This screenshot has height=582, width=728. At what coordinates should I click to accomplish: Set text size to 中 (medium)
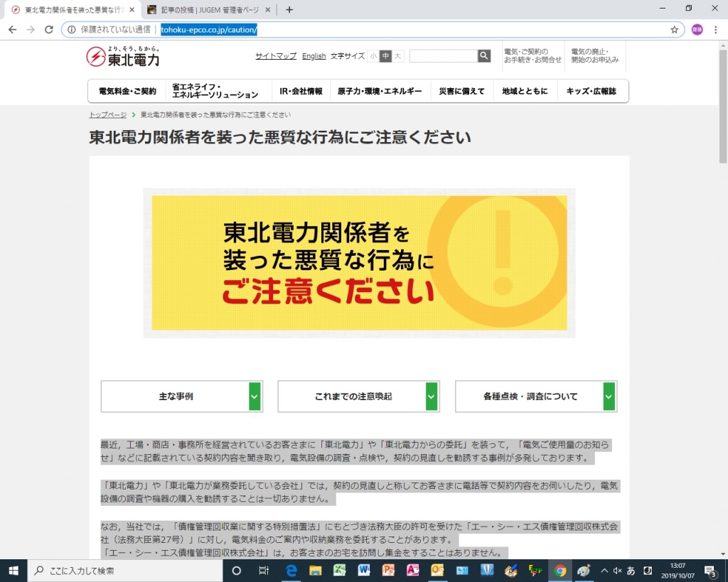click(x=385, y=56)
